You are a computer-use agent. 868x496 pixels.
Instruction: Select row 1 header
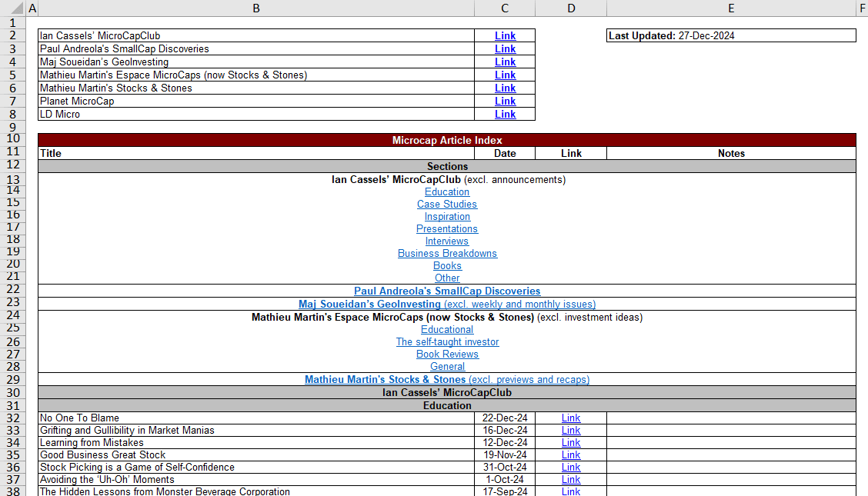coord(13,22)
